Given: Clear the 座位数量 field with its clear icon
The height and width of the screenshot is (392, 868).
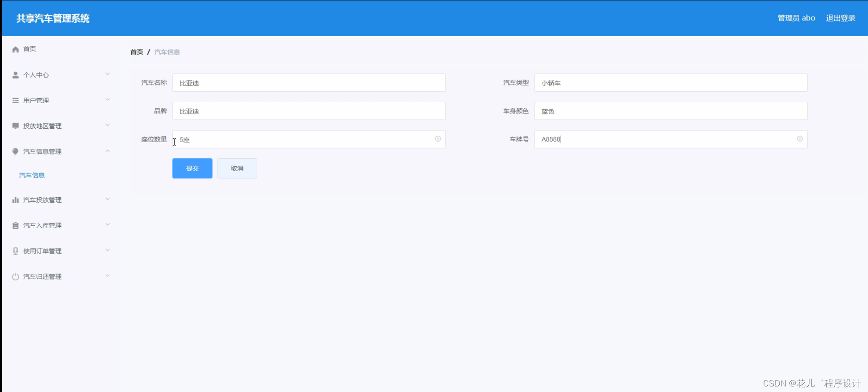Looking at the screenshot, I should coord(437,139).
